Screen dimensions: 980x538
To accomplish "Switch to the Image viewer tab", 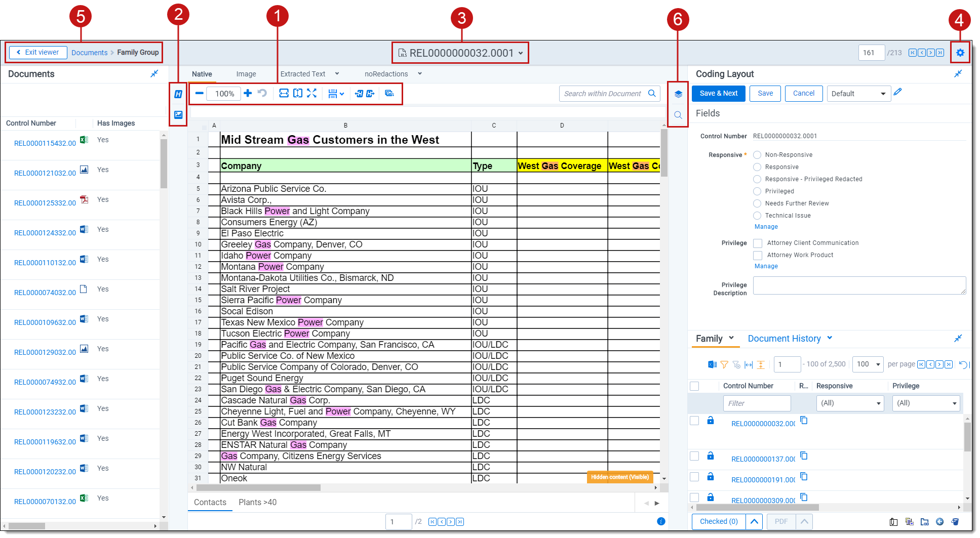I will click(x=246, y=74).
